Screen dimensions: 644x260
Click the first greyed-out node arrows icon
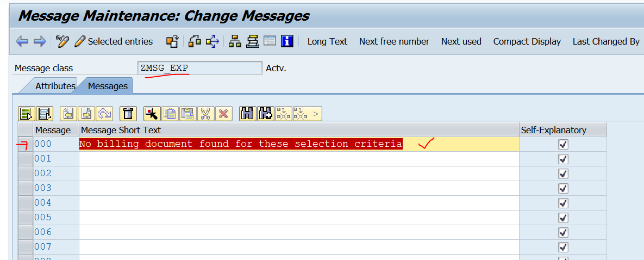coord(283,114)
